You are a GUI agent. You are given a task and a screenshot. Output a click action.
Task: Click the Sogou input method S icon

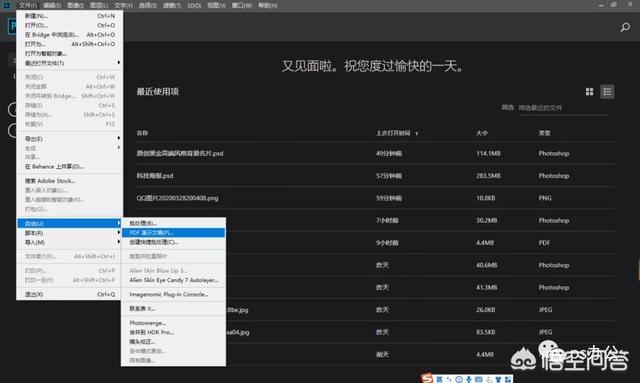pos(427,379)
